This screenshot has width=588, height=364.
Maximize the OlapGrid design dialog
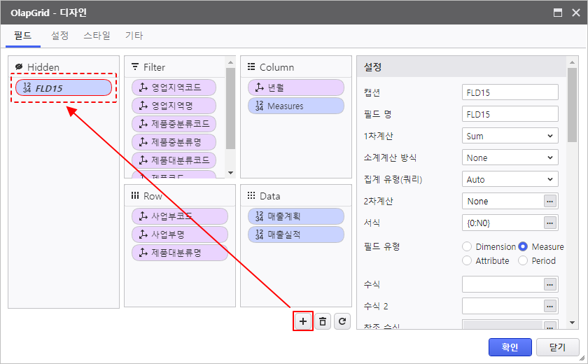[x=558, y=13]
